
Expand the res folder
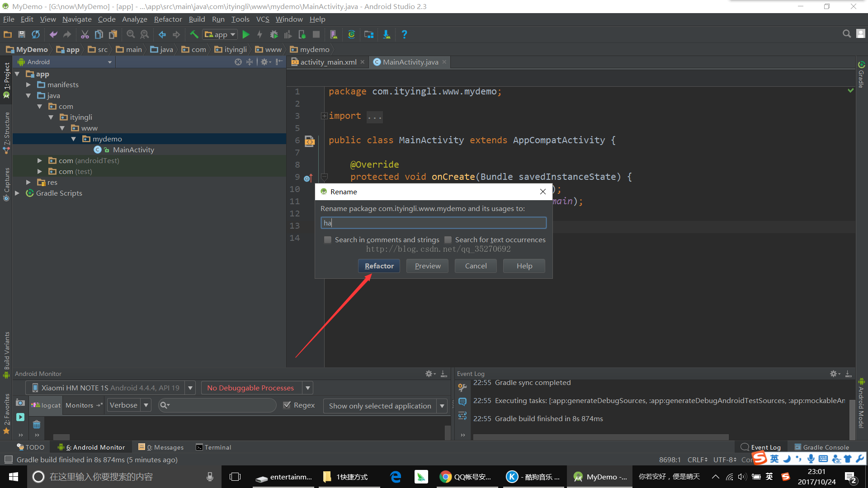click(x=28, y=182)
